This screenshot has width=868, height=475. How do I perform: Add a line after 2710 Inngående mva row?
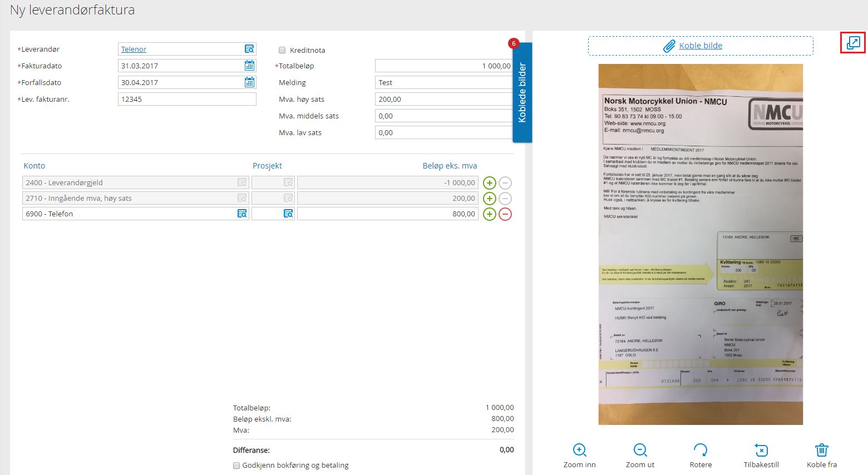[490, 199]
